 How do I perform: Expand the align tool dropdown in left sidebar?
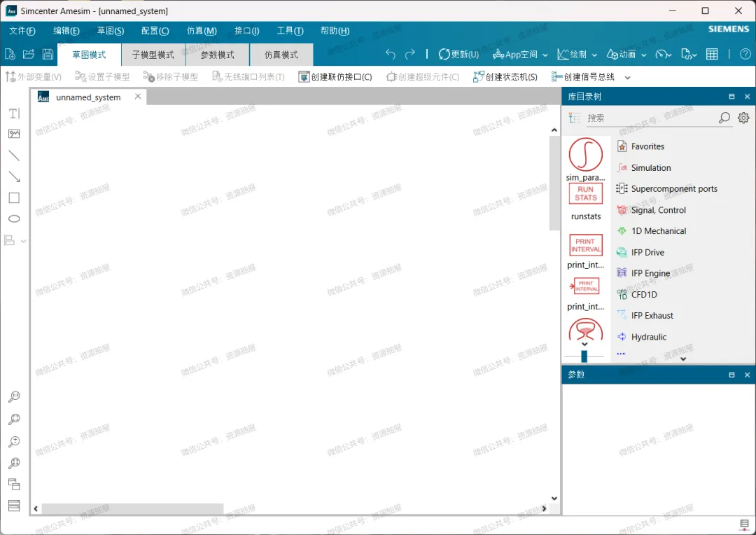(23, 240)
